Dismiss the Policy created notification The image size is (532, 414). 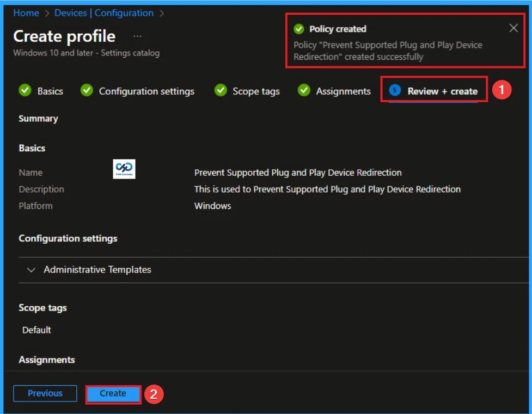click(513, 28)
